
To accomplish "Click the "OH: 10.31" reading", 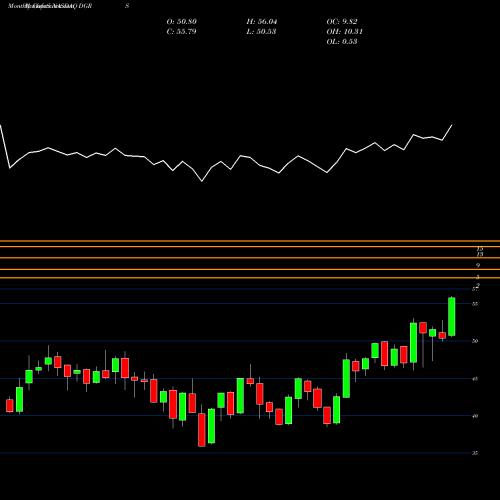I will 344,32.
